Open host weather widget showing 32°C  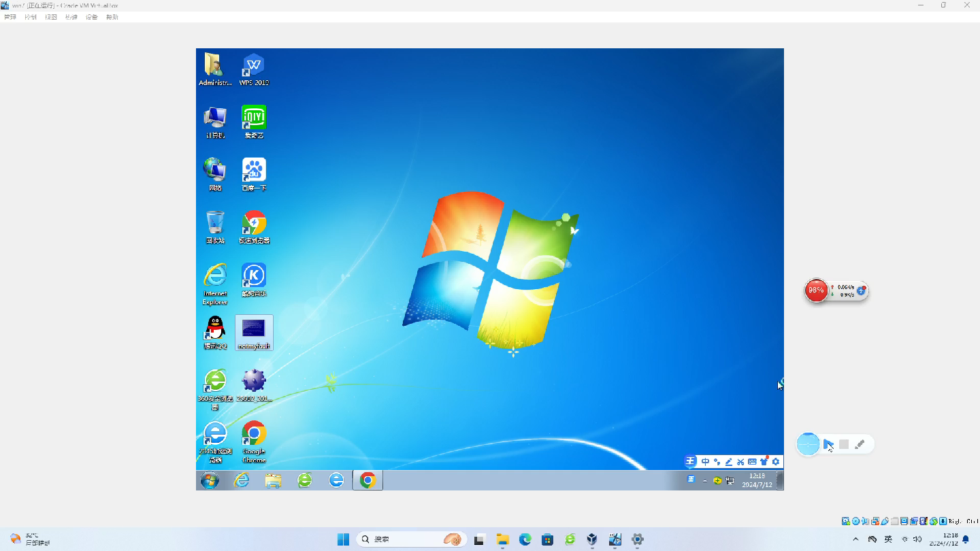pyautogui.click(x=31, y=539)
